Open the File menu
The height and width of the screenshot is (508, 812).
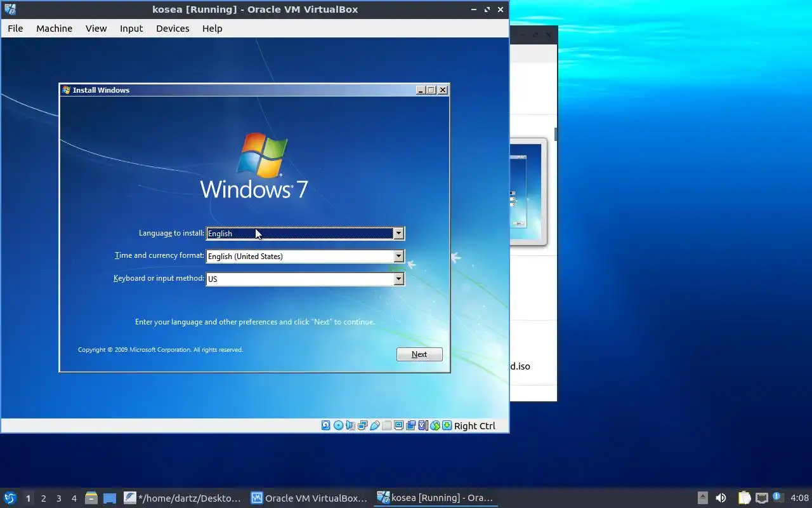(15, 29)
